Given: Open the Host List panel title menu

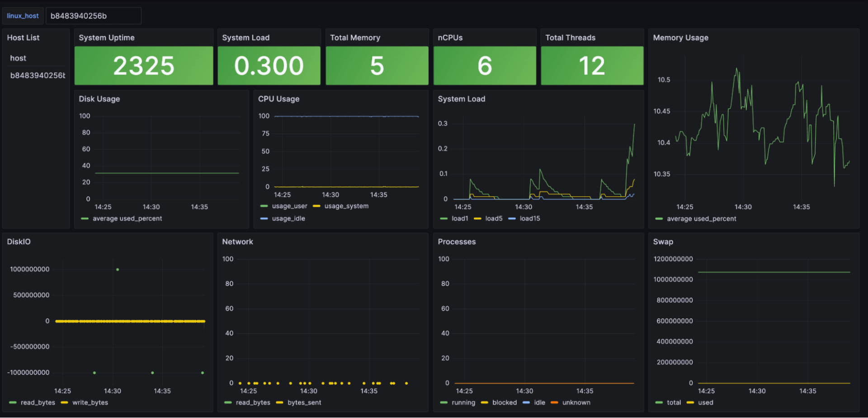Looking at the screenshot, I should (x=23, y=38).
